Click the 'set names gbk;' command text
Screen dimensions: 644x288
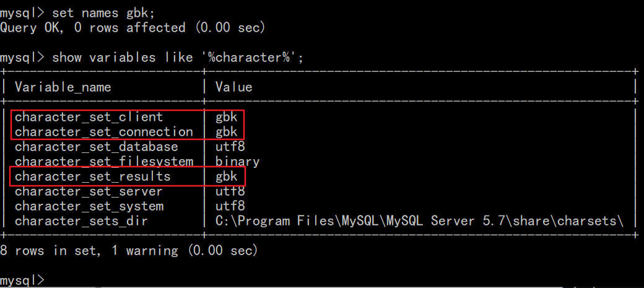[103, 12]
